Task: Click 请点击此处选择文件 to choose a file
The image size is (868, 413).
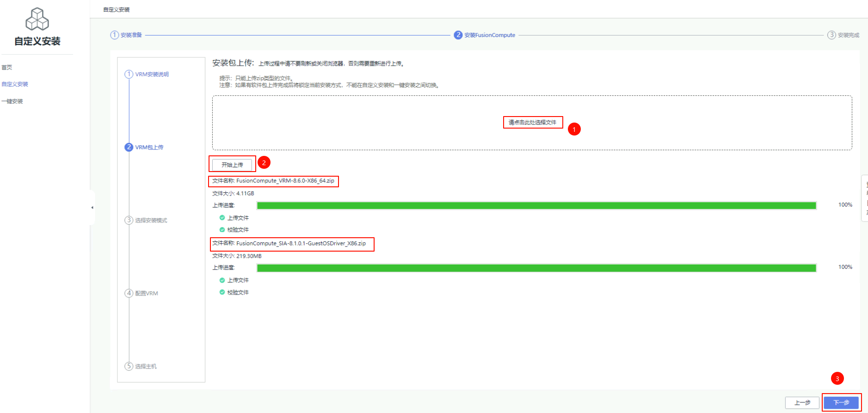Action: click(532, 123)
